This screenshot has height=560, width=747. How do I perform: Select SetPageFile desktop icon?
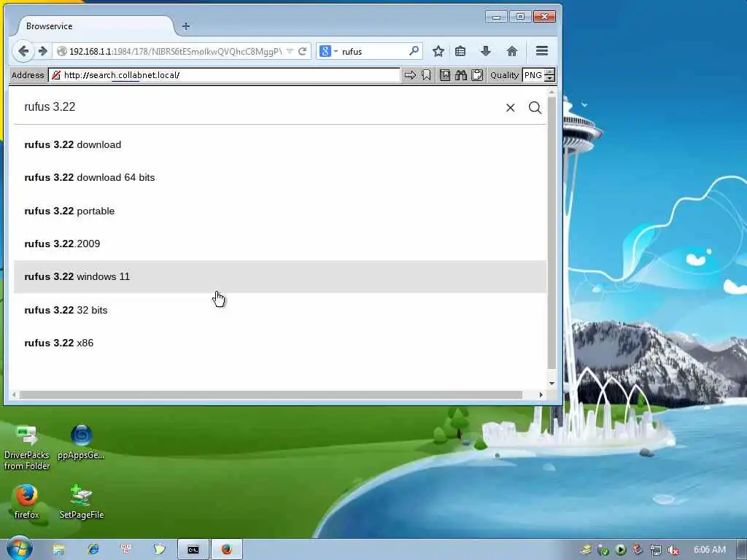click(x=82, y=502)
